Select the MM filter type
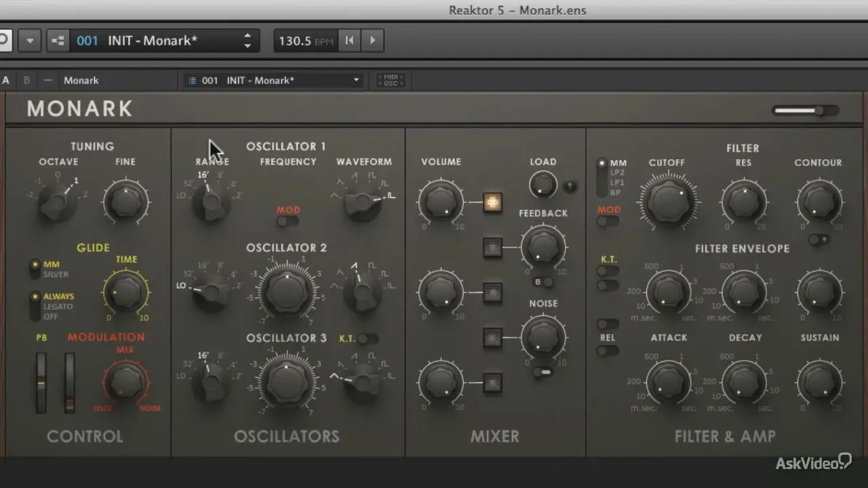Screen dimensions: 868x488 tap(617, 163)
